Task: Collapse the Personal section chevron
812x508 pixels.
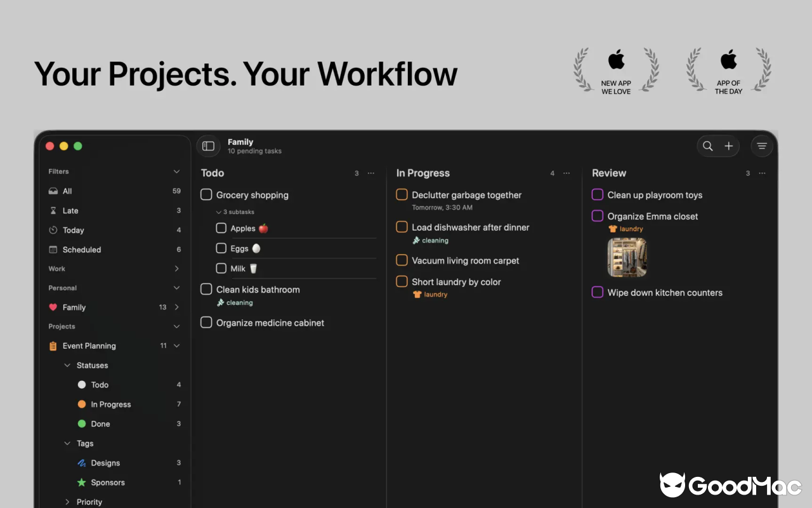Action: (176, 288)
